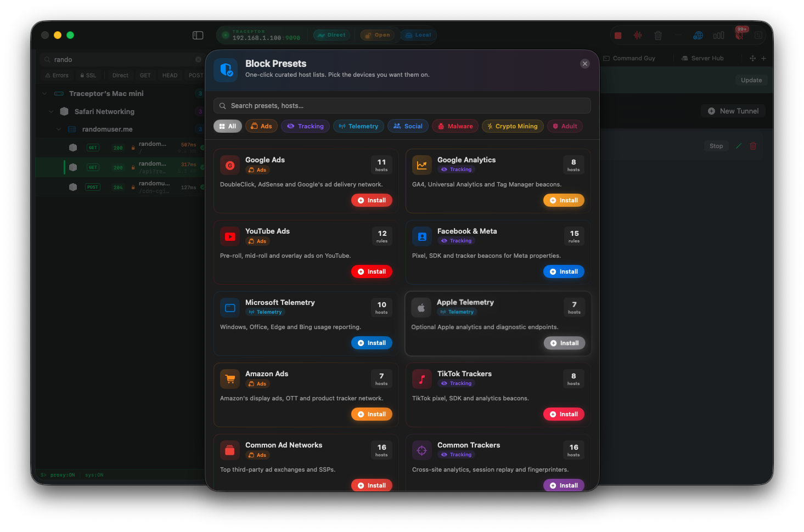Click the New Tunnel button
The image size is (804, 532).
pyautogui.click(x=733, y=111)
